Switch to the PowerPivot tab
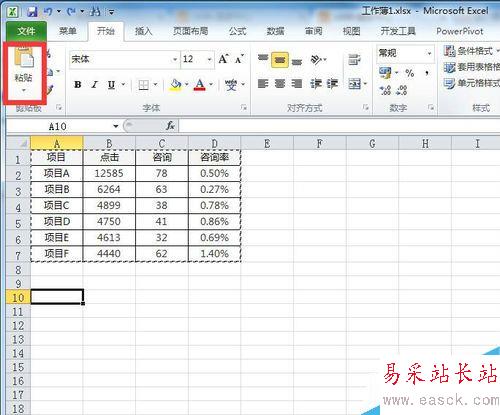This screenshot has height=415, width=500. [460, 31]
